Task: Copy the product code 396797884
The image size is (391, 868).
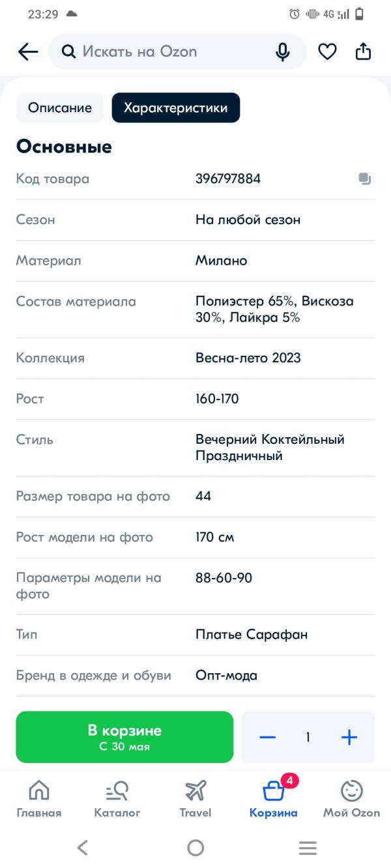Action: pyautogui.click(x=365, y=179)
